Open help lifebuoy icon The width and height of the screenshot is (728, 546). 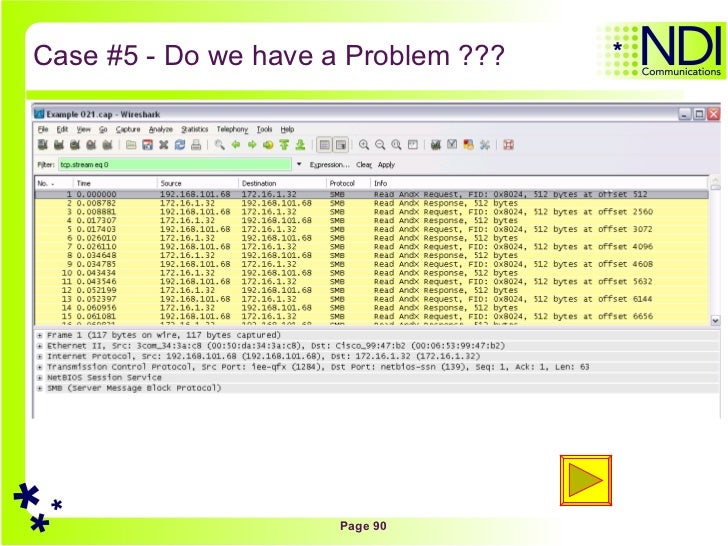pyautogui.click(x=508, y=145)
